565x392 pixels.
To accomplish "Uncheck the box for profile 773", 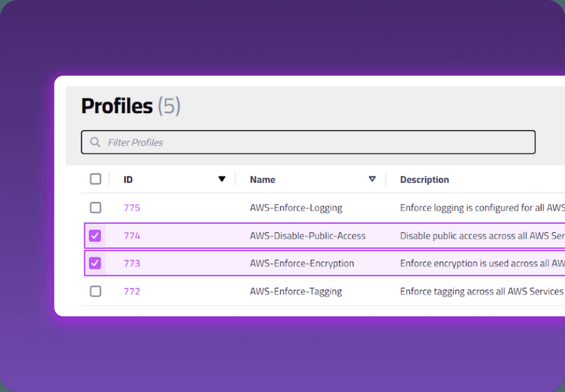I will point(95,263).
